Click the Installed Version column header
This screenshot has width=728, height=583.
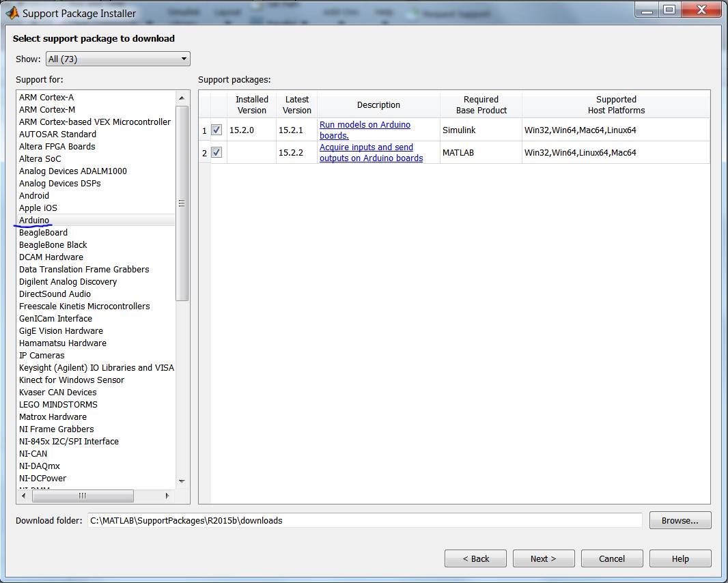(251, 105)
